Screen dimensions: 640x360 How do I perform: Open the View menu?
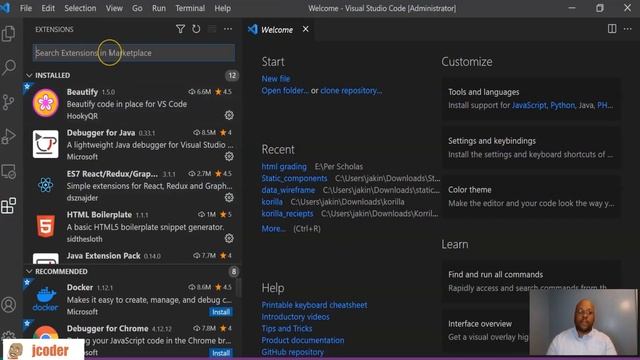(x=114, y=8)
